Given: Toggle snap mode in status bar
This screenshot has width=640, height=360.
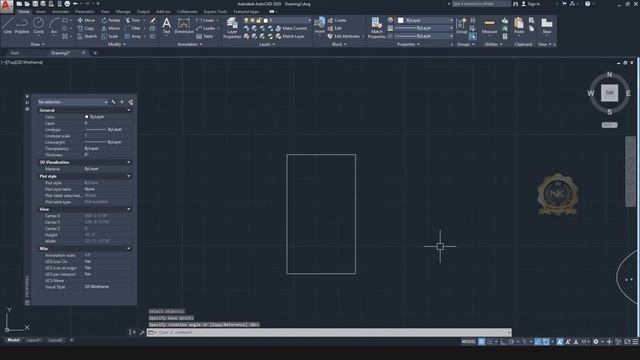Looking at the screenshot, I should 490,342.
